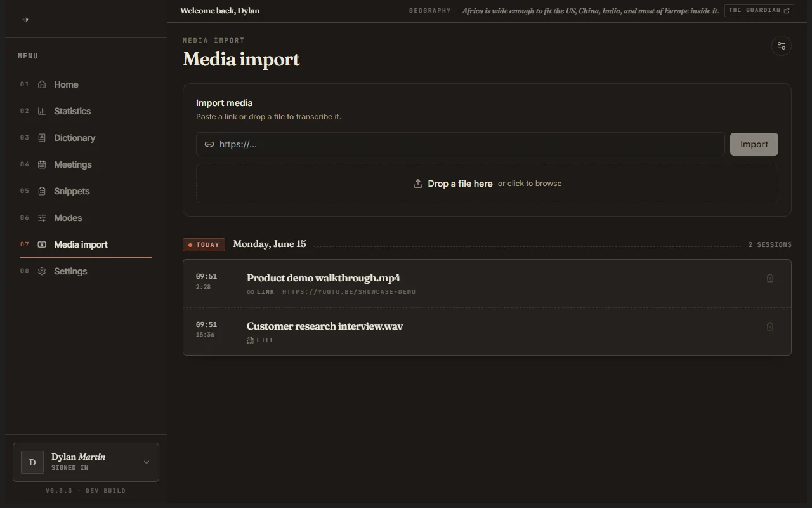Click the upload icon in drop zone
This screenshot has width=812, height=508.
pos(418,184)
